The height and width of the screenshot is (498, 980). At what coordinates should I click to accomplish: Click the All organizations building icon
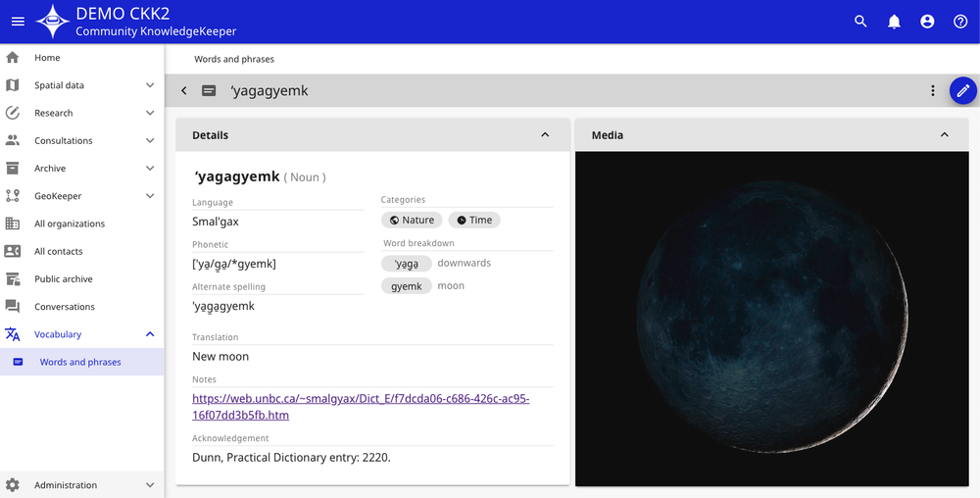click(x=12, y=224)
